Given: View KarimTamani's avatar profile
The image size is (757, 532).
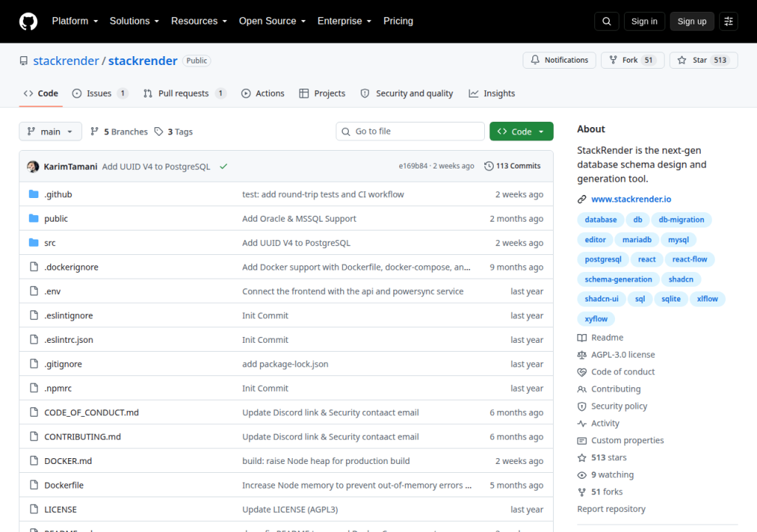Looking at the screenshot, I should tap(33, 166).
